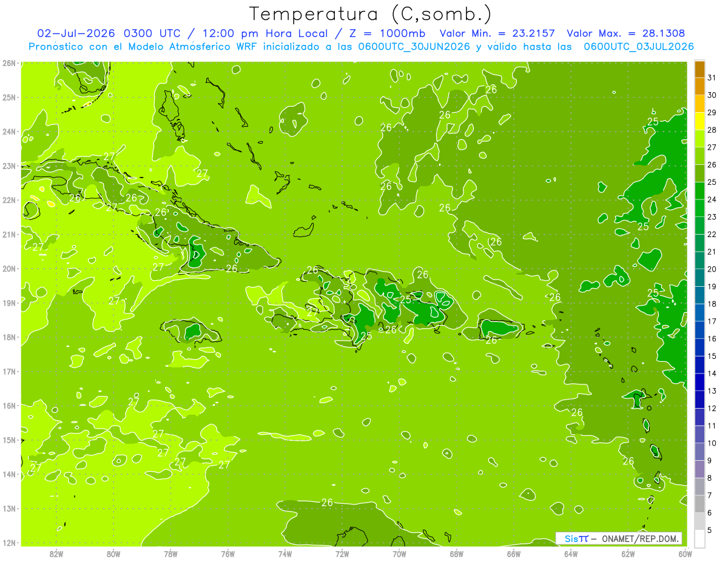Click purple legend swatch between 9 and 10
Screen dimensions: 728x562
point(699,452)
